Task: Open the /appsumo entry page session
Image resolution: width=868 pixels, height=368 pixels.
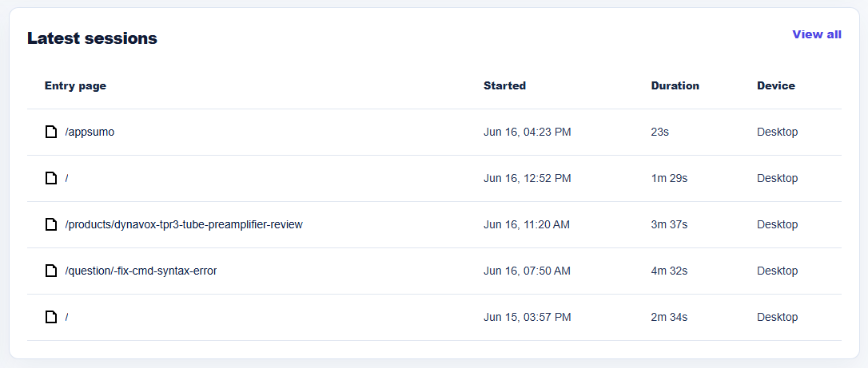Action: 90,132
